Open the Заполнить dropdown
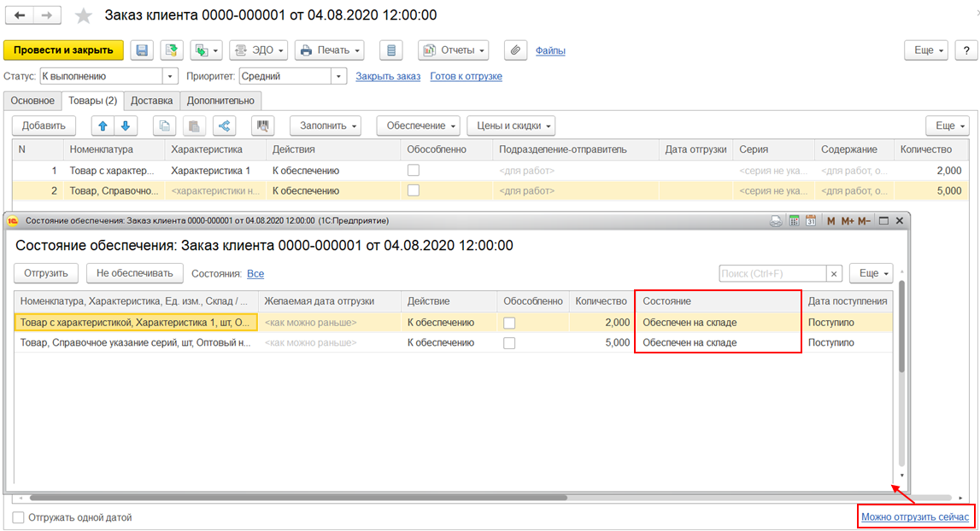The image size is (980, 531). [x=327, y=125]
